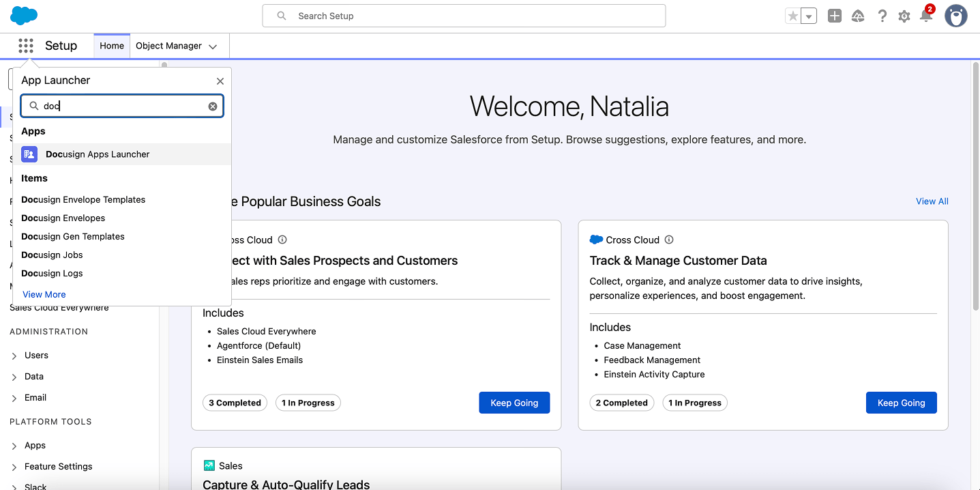
Task: Expand the Slack tree node
Action: click(14, 487)
